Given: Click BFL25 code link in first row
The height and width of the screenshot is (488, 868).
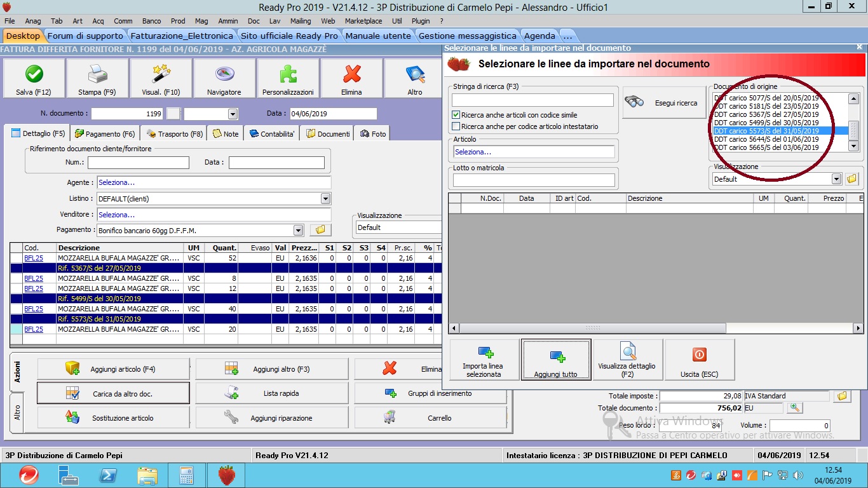Looking at the screenshot, I should click(34, 258).
